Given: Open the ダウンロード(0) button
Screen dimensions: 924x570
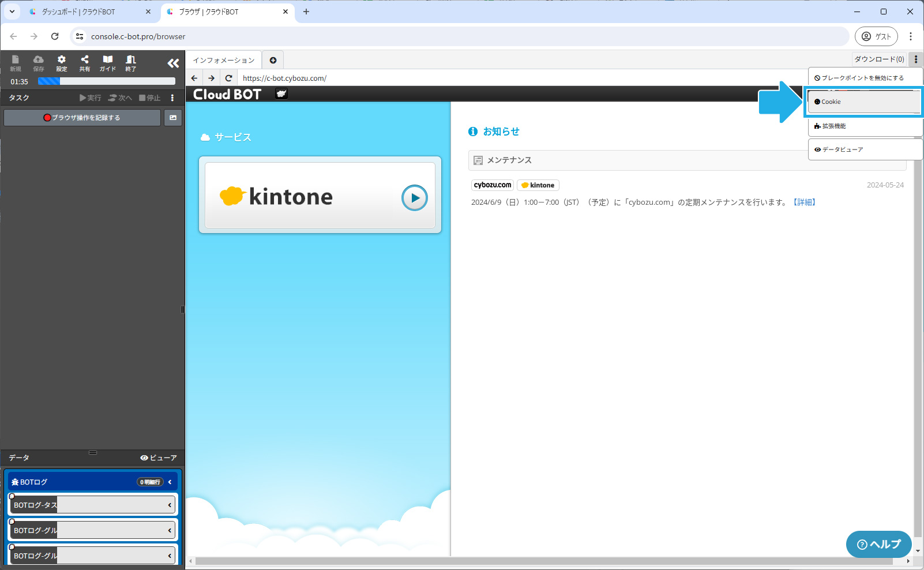Looking at the screenshot, I should click(879, 59).
